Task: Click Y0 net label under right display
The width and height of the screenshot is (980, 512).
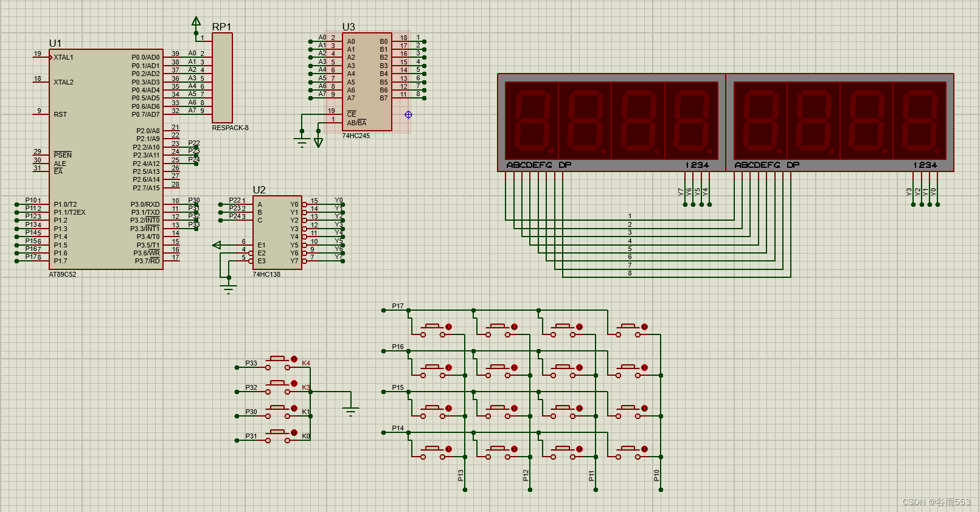Action: tap(933, 192)
